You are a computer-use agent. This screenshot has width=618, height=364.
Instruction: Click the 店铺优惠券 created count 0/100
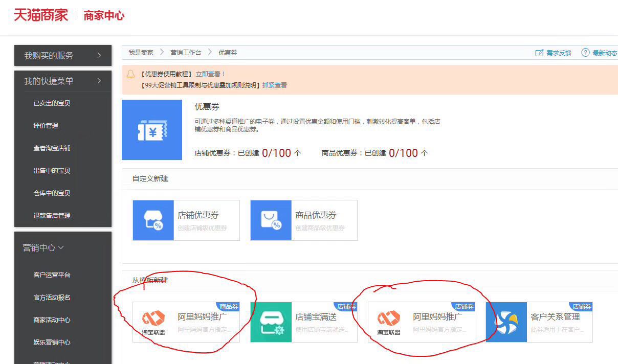276,152
